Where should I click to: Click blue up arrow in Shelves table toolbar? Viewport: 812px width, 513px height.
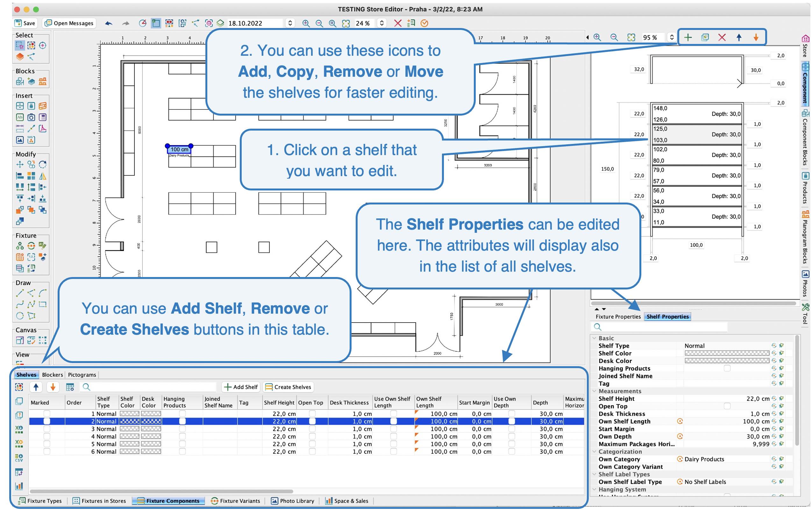click(36, 387)
